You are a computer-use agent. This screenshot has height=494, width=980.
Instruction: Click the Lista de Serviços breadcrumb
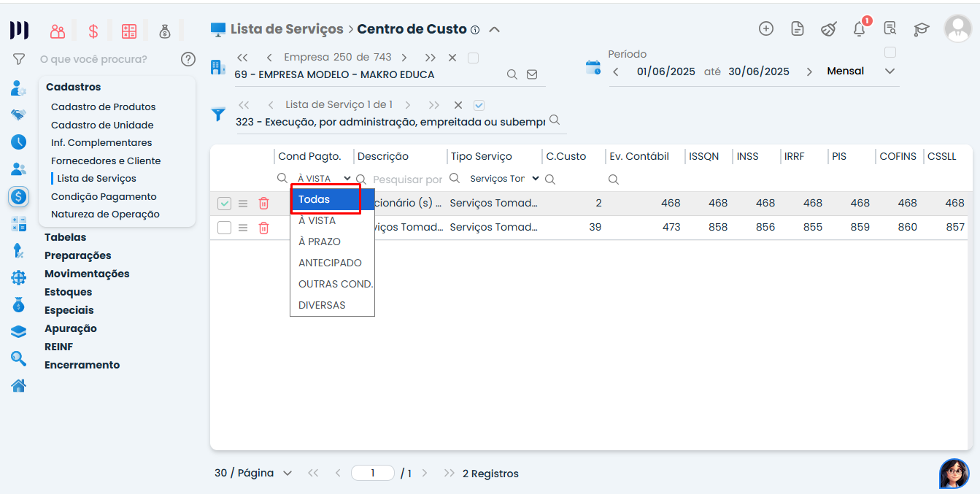[x=287, y=29]
